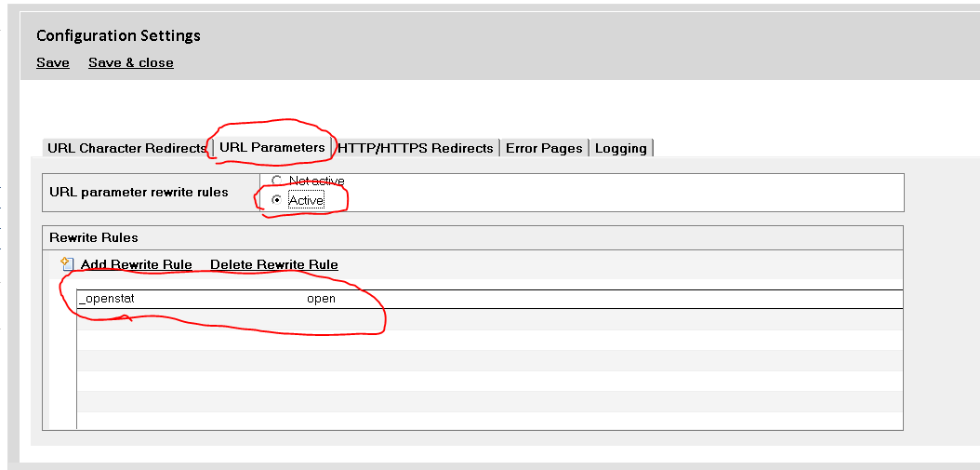Select the Not active radio button
This screenshot has height=470, width=980.
point(276,181)
